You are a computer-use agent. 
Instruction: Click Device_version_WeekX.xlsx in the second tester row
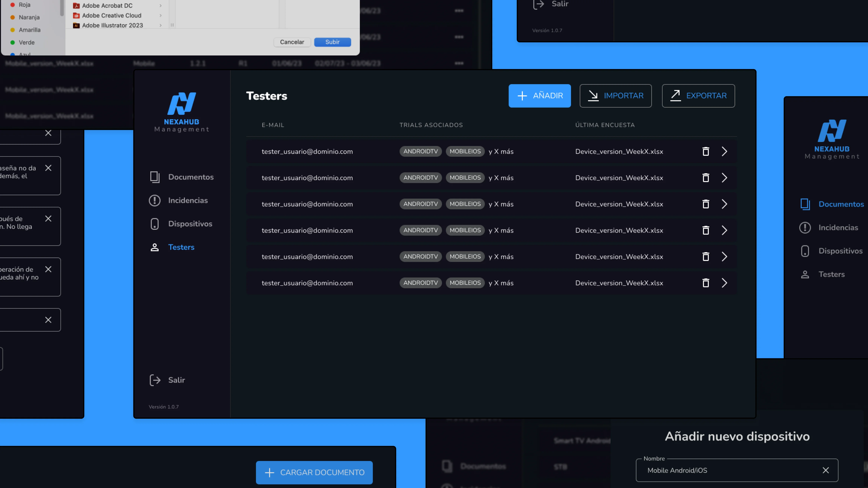pos(619,178)
